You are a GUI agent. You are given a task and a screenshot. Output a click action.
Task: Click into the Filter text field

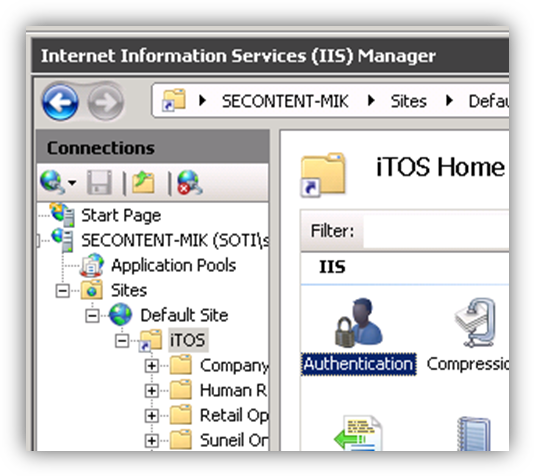coord(436,231)
